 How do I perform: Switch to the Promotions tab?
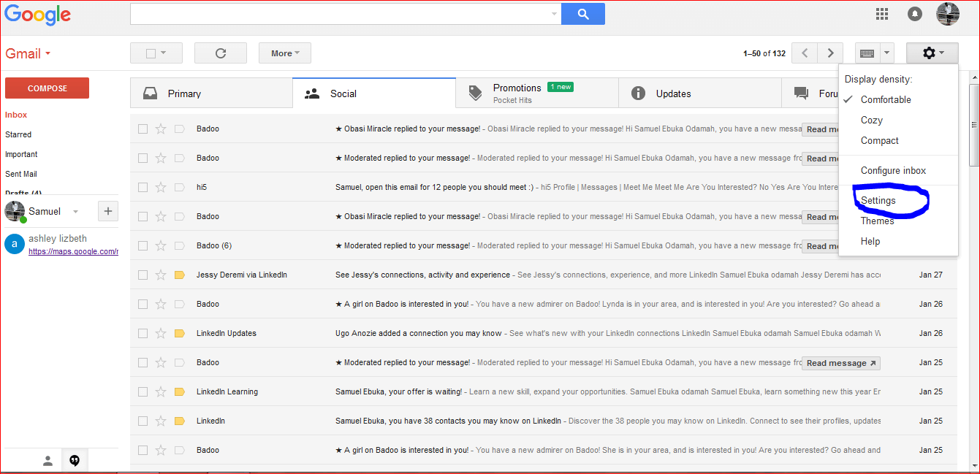tap(537, 93)
